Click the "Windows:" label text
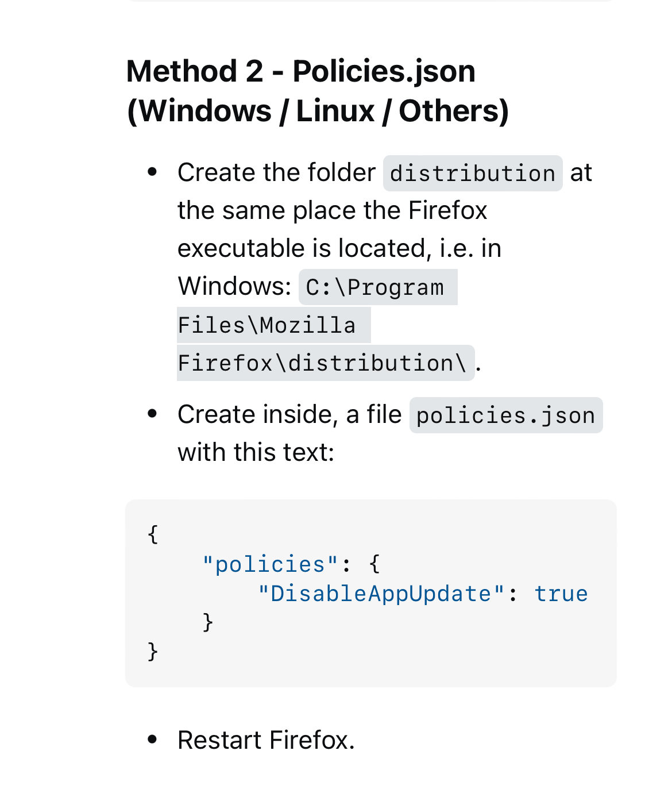The width and height of the screenshot is (672, 789). (234, 286)
